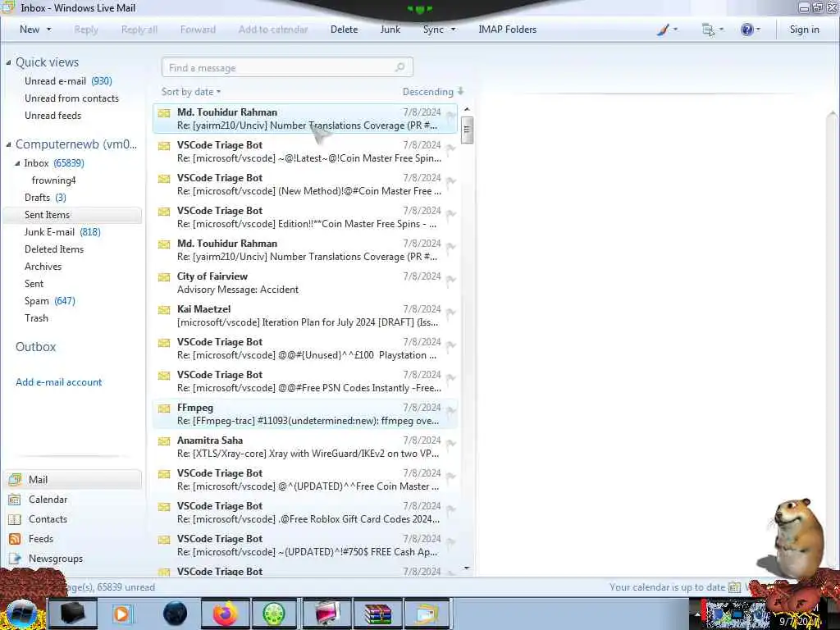Select the Outbox
Screen dimensions: 840x630
point(36,347)
